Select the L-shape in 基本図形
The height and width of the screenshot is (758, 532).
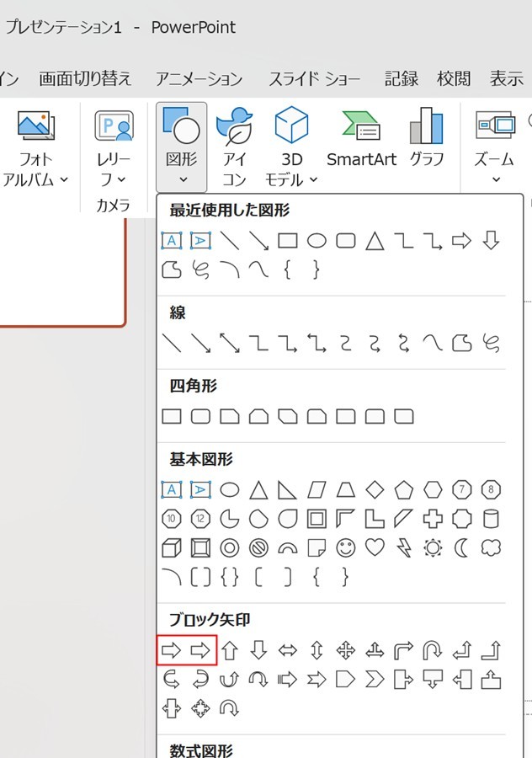pyautogui.click(x=375, y=519)
